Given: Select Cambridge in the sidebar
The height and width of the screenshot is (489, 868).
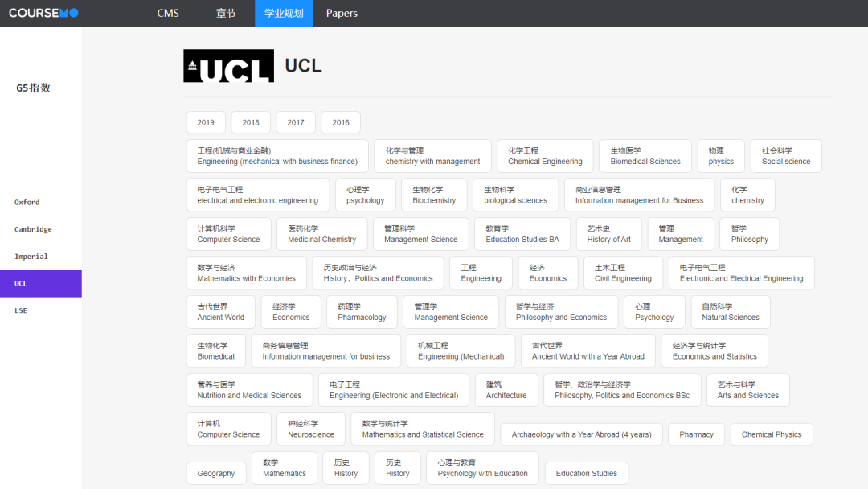Looking at the screenshot, I should (x=41, y=229).
